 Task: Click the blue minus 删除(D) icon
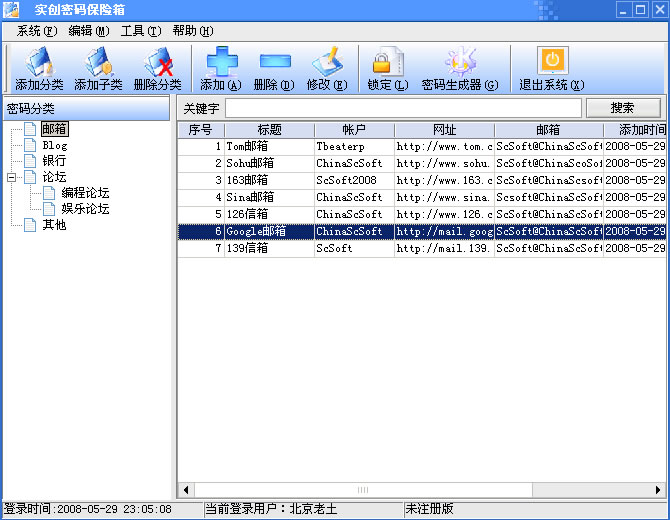pyautogui.click(x=275, y=61)
